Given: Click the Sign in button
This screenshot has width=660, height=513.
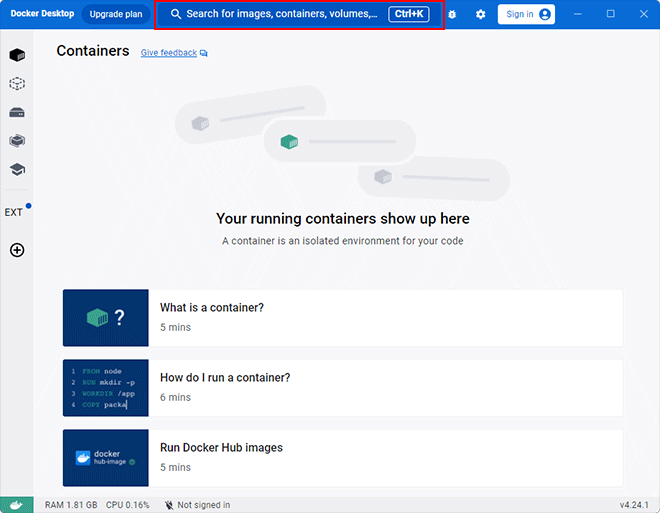Looking at the screenshot, I should (x=526, y=14).
